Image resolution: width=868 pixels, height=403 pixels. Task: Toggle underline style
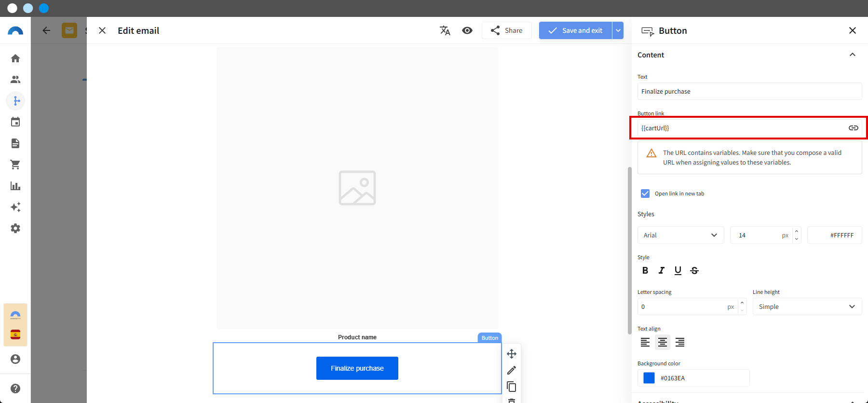click(x=678, y=270)
